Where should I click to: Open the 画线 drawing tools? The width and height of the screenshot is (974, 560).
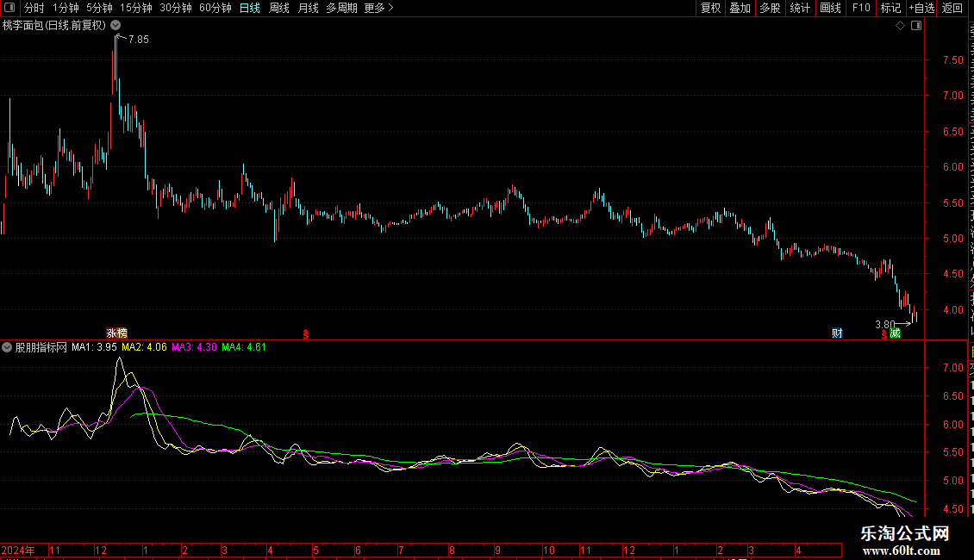(831, 8)
